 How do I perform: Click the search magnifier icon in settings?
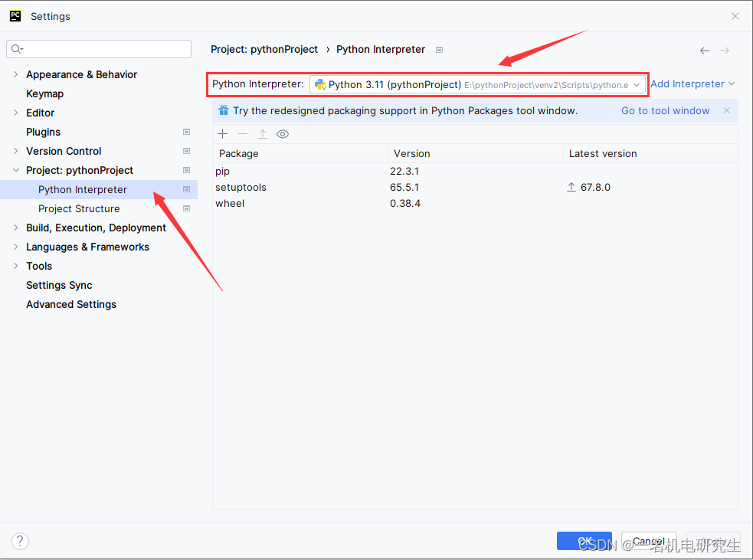point(17,49)
